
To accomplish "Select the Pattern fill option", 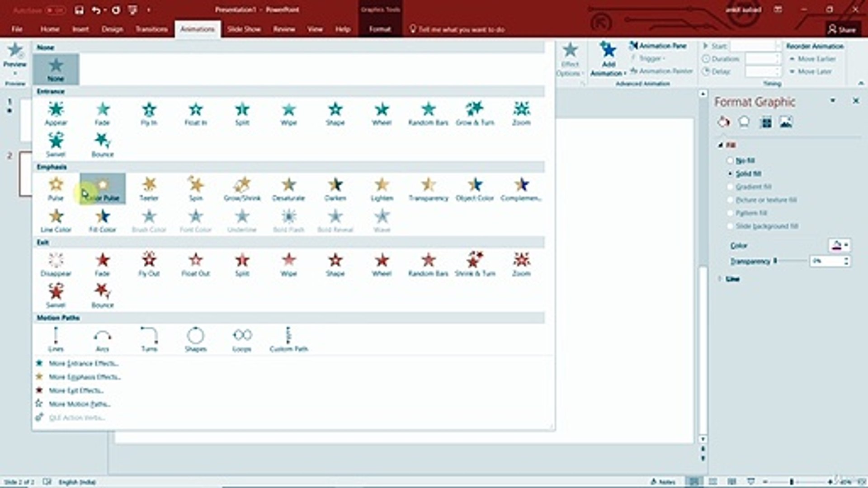I will click(746, 213).
